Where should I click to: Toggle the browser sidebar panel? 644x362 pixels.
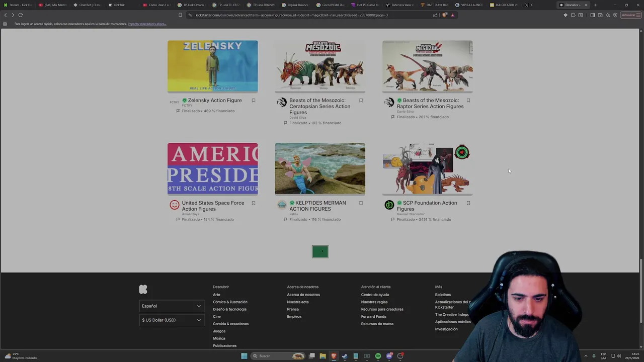coord(593,15)
